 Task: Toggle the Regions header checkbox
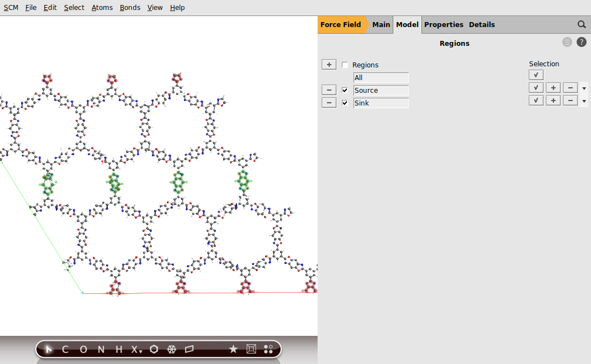coord(345,65)
